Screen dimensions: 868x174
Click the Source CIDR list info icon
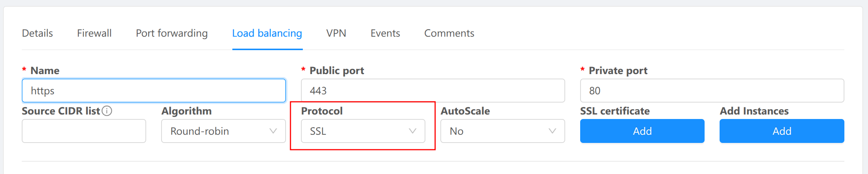[x=107, y=111]
